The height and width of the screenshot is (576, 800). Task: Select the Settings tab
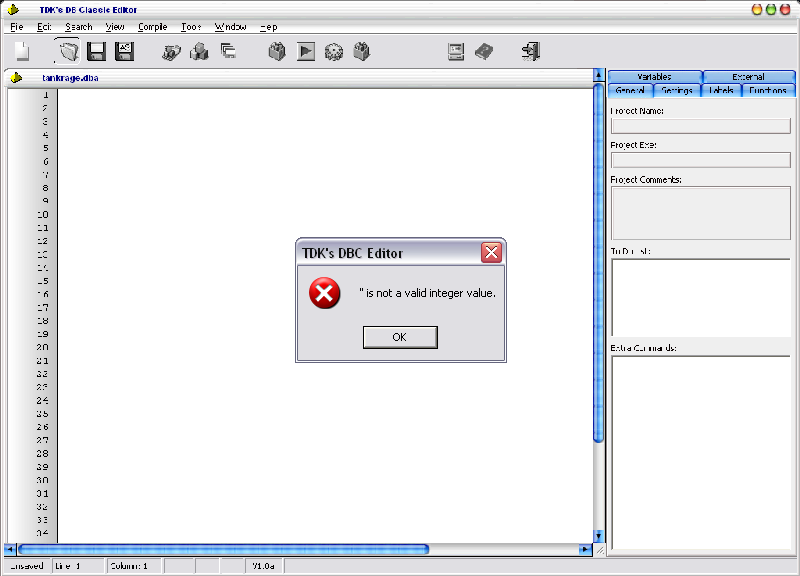coord(677,90)
